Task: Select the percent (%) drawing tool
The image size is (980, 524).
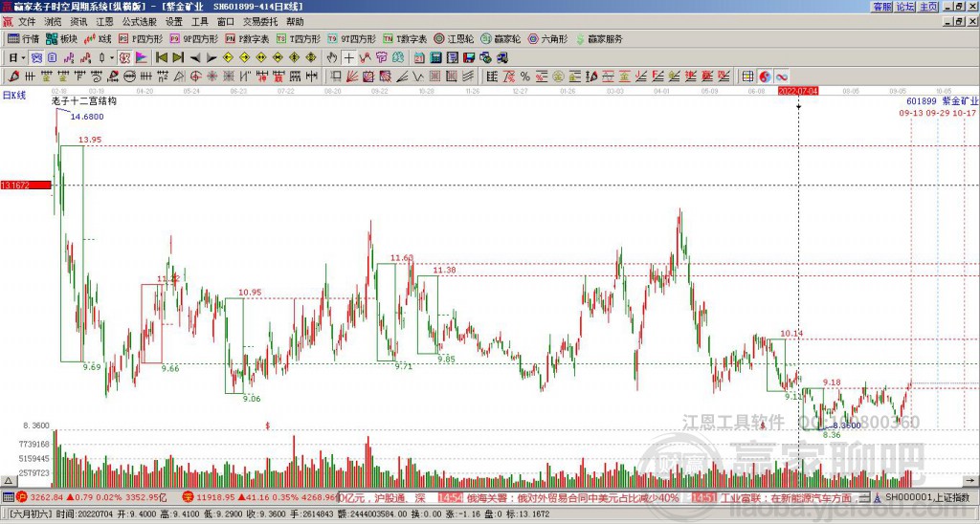Action: coord(525,76)
